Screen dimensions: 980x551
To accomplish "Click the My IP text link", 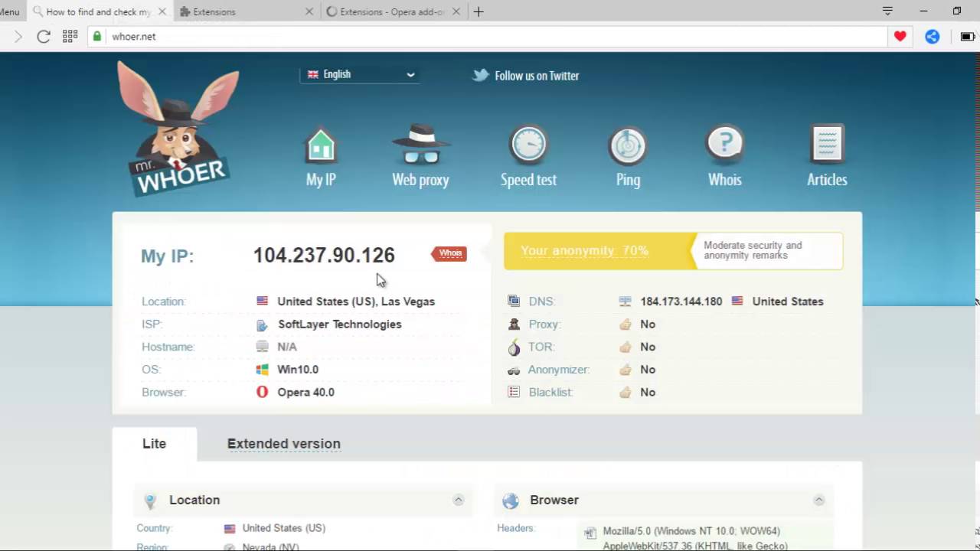I will pos(321,180).
